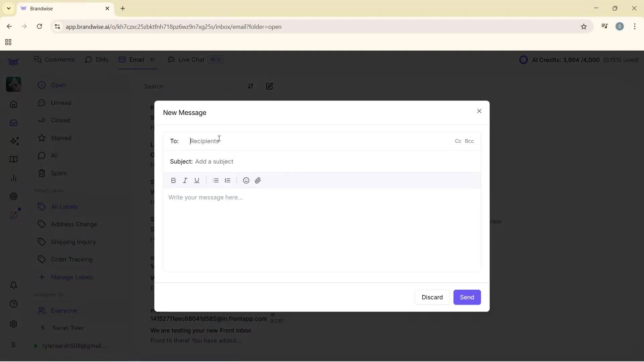
Task: Open the browser tab search chevron
Action: point(8,8)
